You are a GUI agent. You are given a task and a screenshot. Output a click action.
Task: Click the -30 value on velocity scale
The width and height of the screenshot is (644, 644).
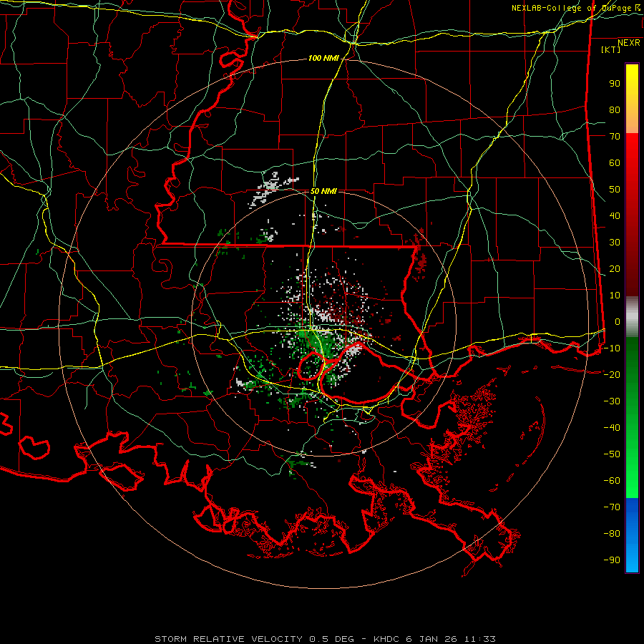click(x=612, y=401)
